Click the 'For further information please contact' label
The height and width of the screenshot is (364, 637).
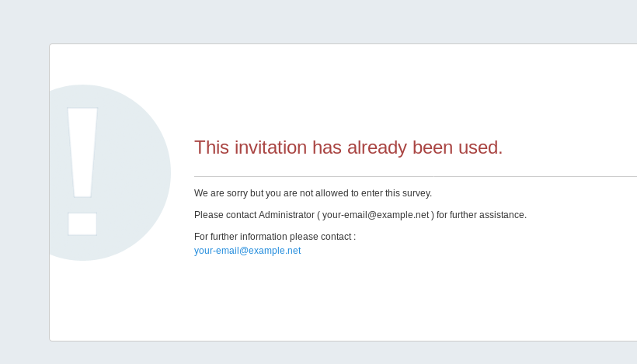pos(274,237)
